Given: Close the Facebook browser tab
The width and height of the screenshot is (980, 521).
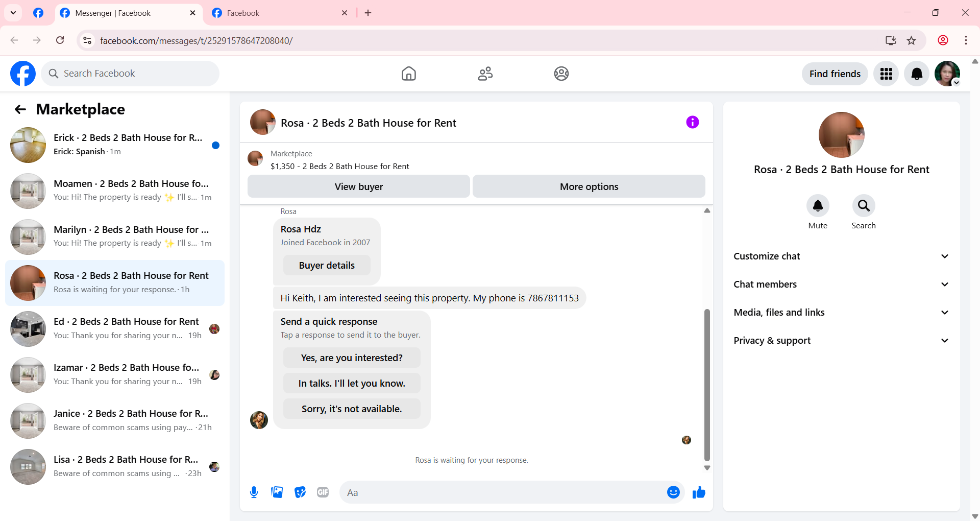Looking at the screenshot, I should pos(345,13).
